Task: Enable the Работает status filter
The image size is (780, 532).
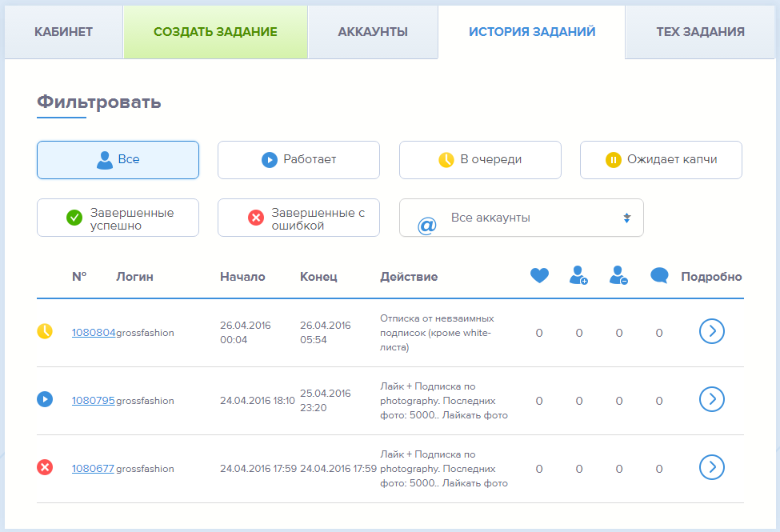Action: [298, 159]
